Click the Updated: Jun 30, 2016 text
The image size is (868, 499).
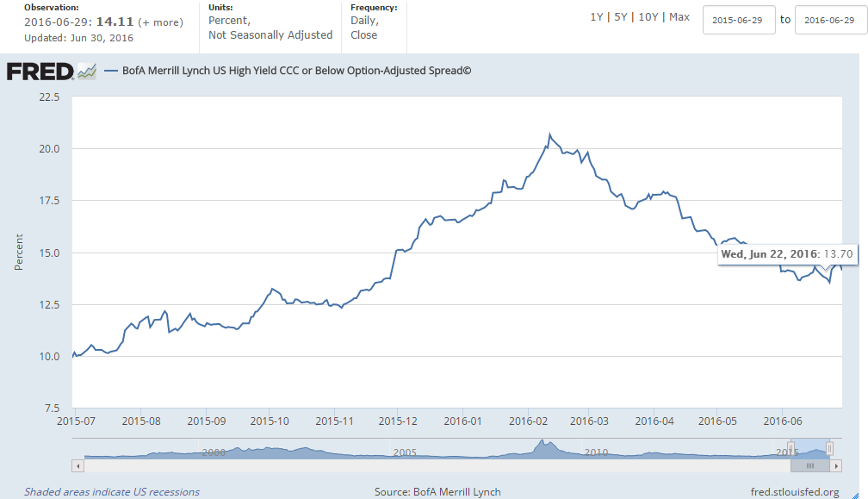tap(78, 38)
